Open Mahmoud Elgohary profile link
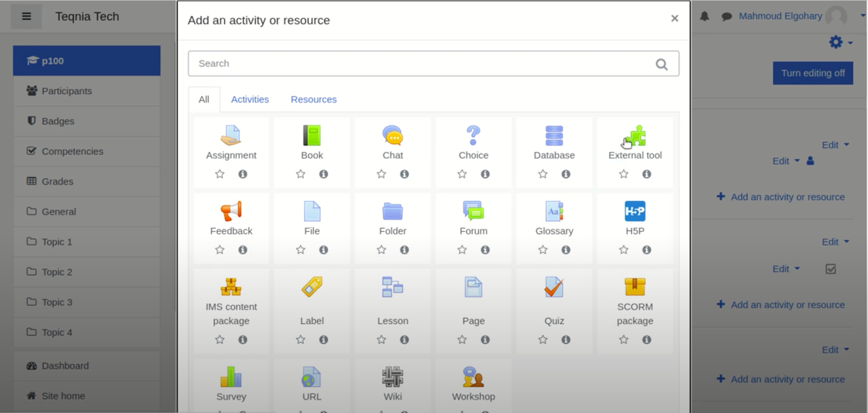 pos(781,16)
